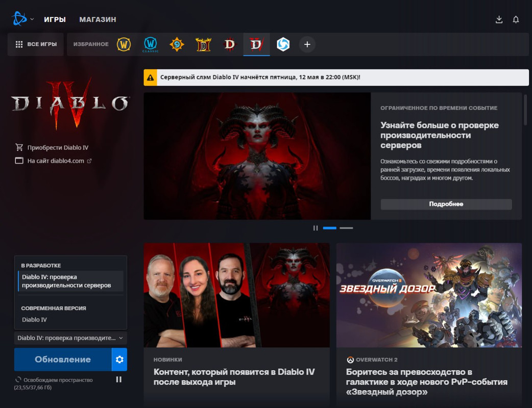
Task: Open the developers and Lilith news thumbnail
Action: [237, 295]
